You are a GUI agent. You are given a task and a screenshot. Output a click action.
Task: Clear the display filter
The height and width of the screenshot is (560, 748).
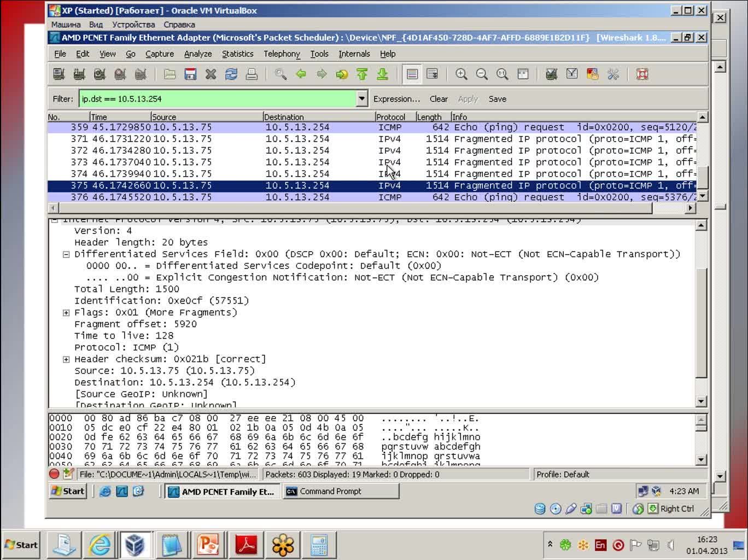pos(439,99)
